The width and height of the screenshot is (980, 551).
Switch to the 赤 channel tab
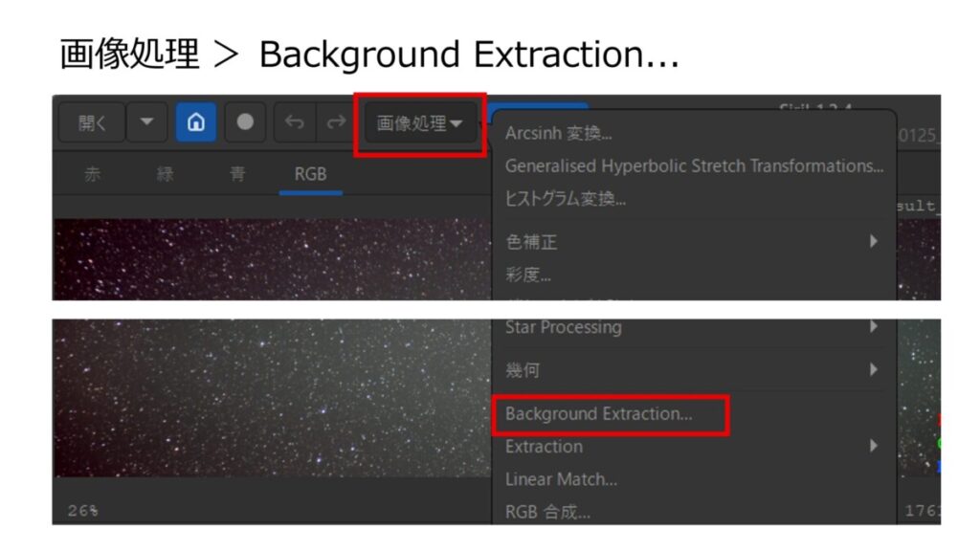pos(93,174)
